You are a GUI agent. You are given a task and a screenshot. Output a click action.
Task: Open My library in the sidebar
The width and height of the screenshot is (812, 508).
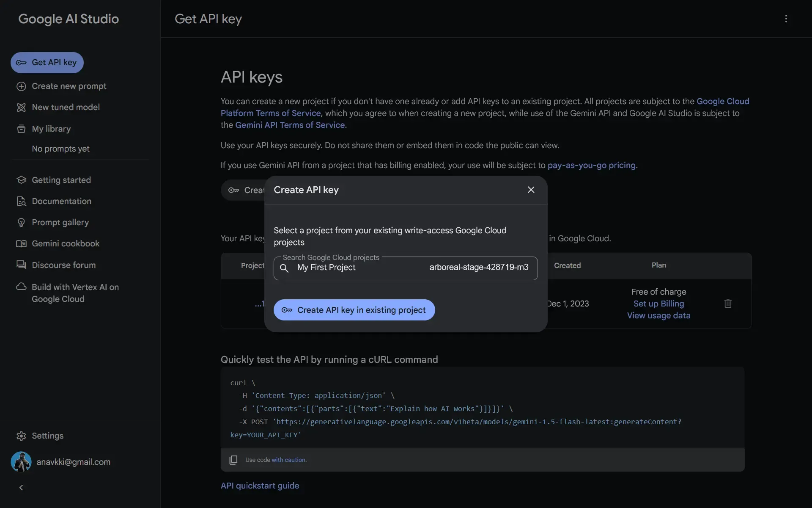[51, 129]
